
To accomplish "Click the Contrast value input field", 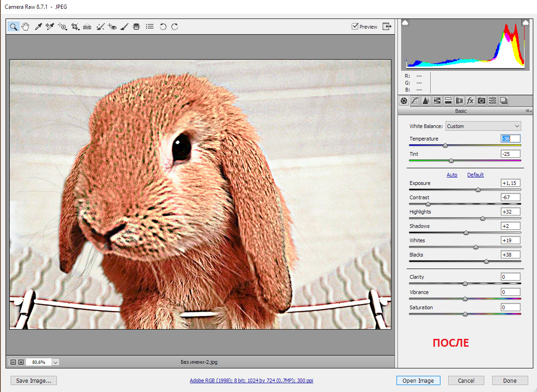I will coord(510,197).
